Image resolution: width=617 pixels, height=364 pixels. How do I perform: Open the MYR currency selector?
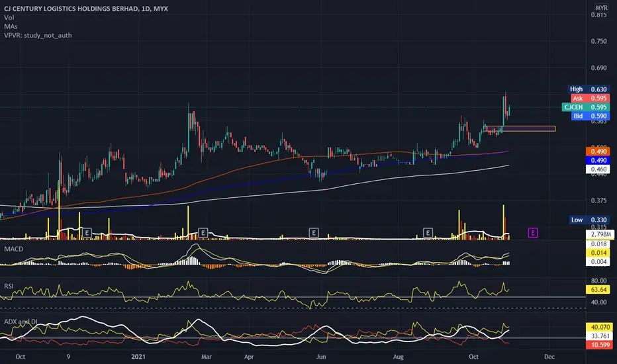tap(601, 8)
